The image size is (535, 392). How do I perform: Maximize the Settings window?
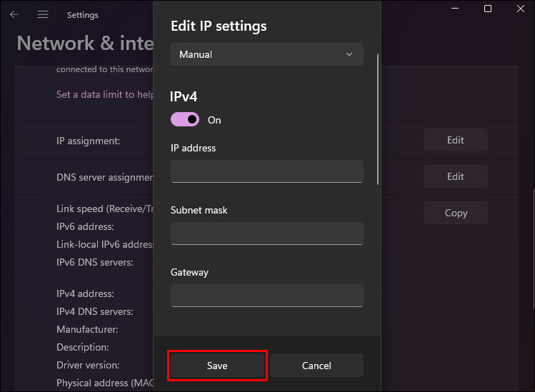click(488, 9)
